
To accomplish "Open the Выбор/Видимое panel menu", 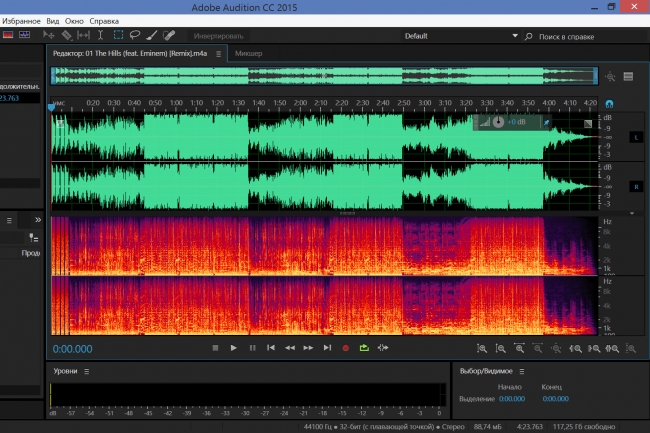I will click(522, 372).
